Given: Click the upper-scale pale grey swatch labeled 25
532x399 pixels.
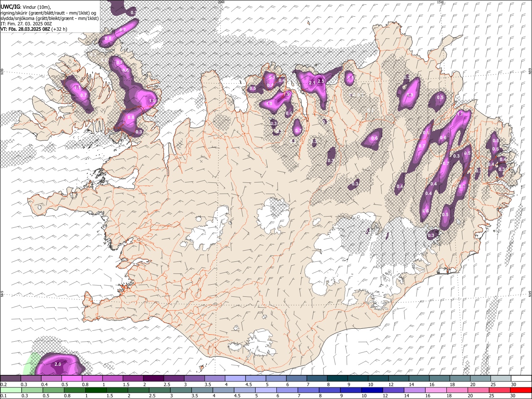Looking at the screenshot, I should point(501,378).
